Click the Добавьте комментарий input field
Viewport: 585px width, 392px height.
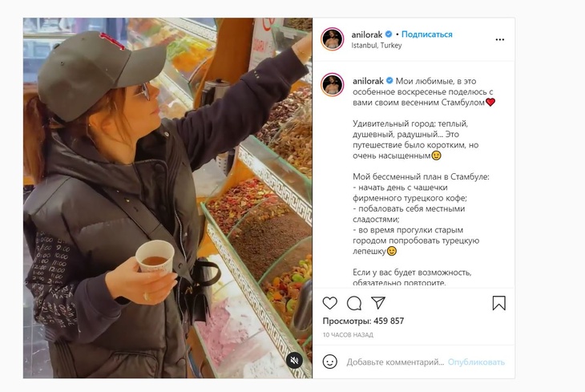(x=395, y=362)
